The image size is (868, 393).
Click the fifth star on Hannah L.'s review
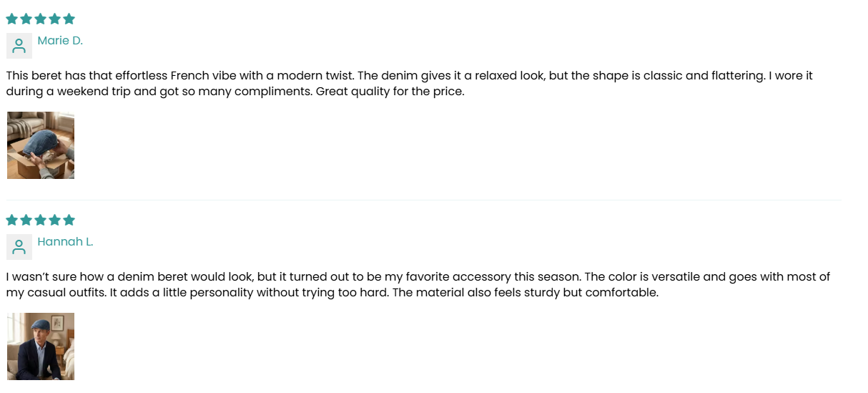click(x=69, y=220)
